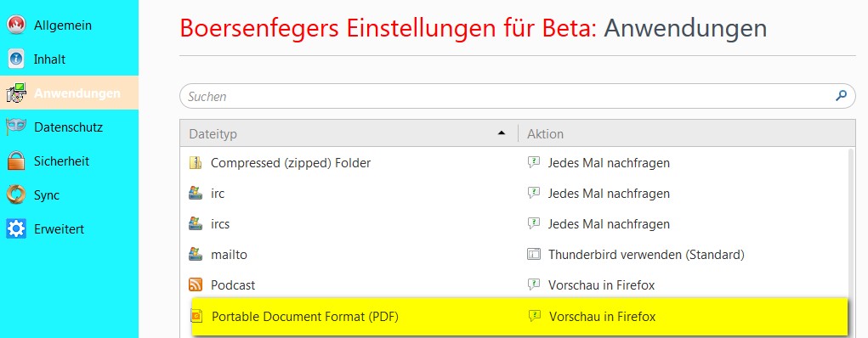The height and width of the screenshot is (338, 868).
Task: Open Jedes Mal nachfragen action for irc
Action: (609, 193)
